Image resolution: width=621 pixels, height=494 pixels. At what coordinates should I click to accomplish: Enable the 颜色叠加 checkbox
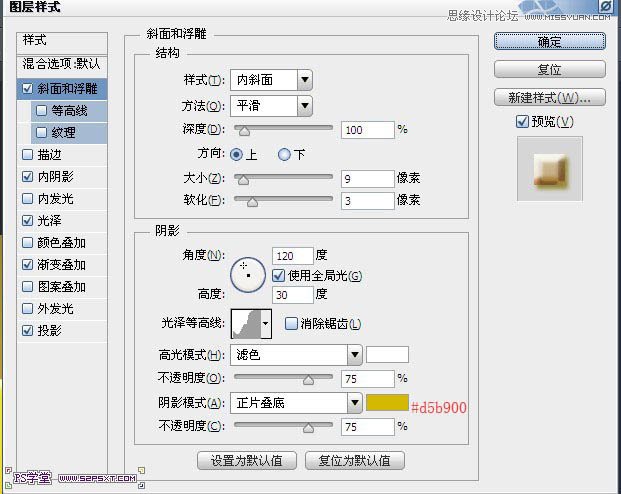(x=27, y=242)
